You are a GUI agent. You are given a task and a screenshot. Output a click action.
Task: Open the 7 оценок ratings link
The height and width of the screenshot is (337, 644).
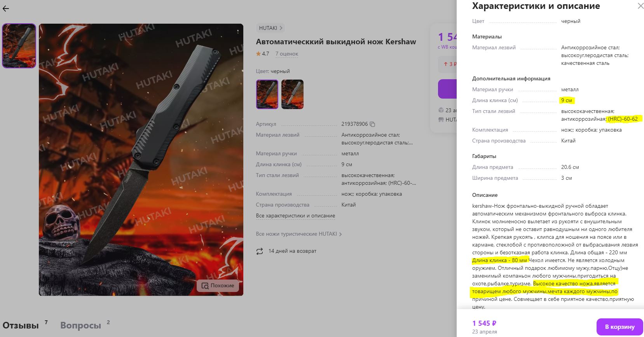[287, 54]
